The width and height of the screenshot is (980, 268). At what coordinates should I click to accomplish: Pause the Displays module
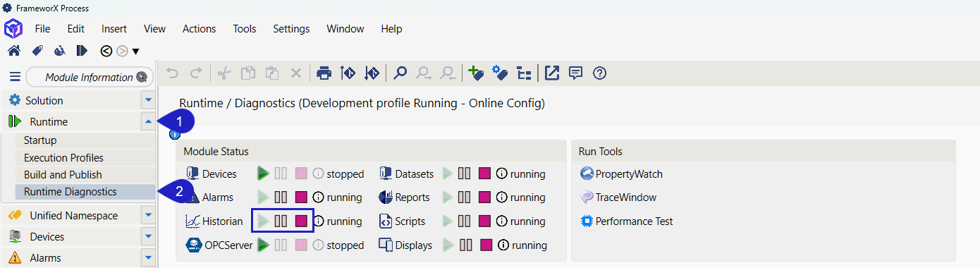click(x=466, y=245)
